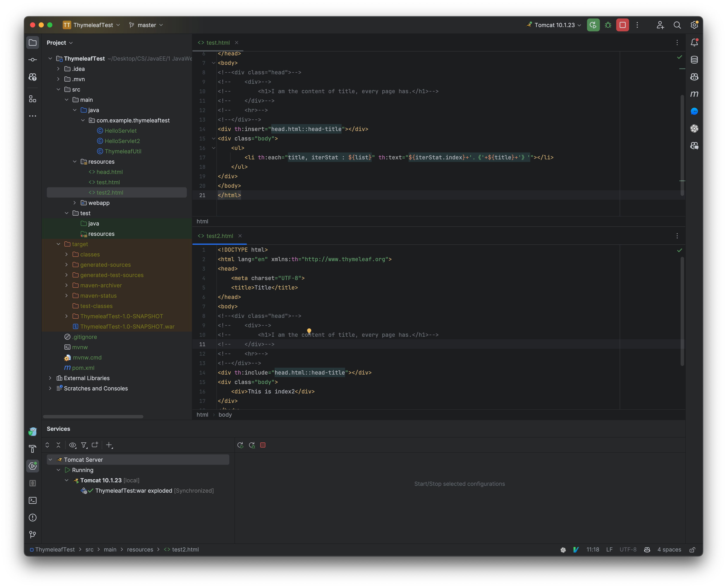
Task: Click the Expand All icon in Services
Action: pos(47,445)
